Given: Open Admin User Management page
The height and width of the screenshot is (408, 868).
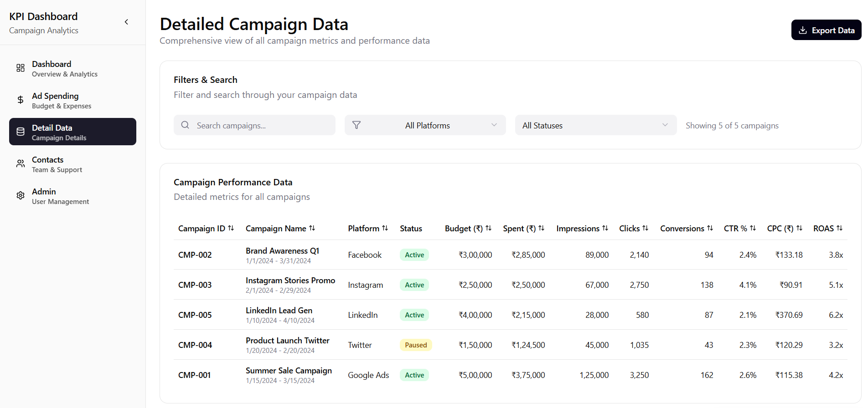Looking at the screenshot, I should click(x=72, y=195).
